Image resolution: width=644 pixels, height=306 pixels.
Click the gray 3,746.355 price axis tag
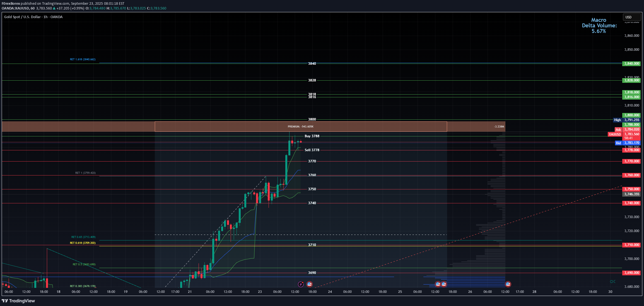click(x=631, y=194)
